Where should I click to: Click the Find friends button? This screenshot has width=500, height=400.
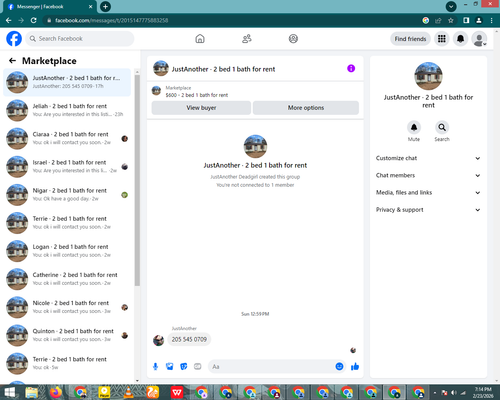(410, 39)
